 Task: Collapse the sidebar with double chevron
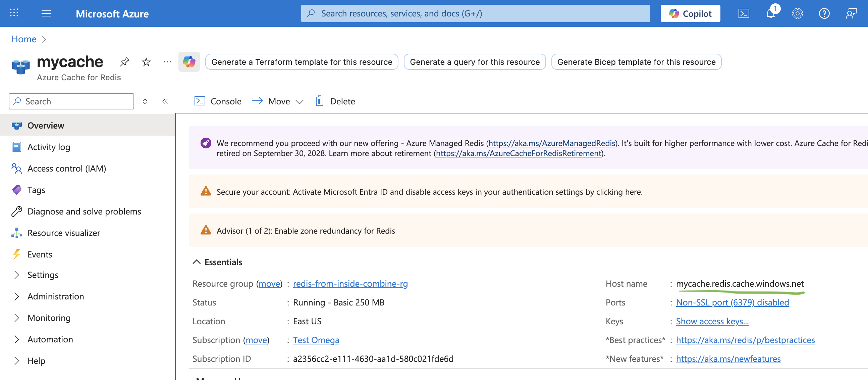click(165, 101)
